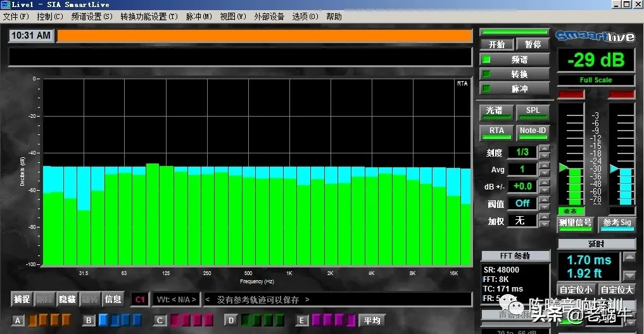Open the 转换功能设置(T) menu
644x334 pixels.
coord(149,16)
